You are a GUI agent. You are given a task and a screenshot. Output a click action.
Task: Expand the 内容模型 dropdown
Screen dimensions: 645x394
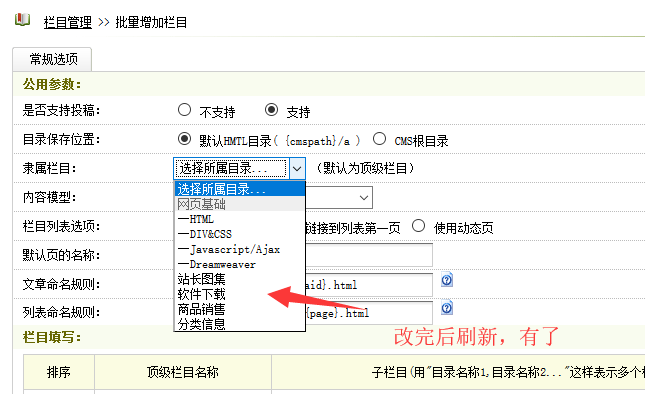(x=339, y=197)
